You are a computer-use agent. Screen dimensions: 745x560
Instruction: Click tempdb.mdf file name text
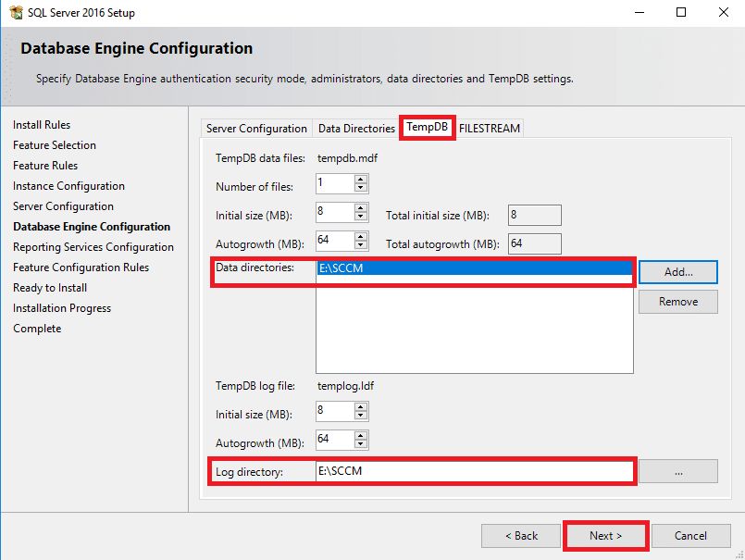coord(347,158)
